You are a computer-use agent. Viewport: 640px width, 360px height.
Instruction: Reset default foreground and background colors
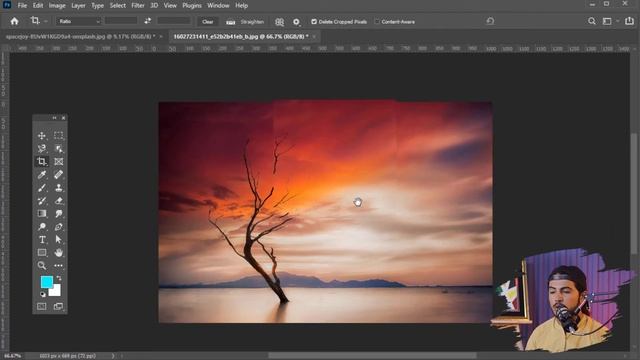coord(43,294)
